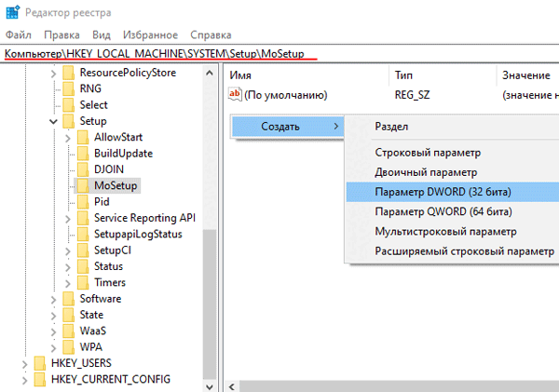Select the BuildUpdate key label

coord(123,154)
